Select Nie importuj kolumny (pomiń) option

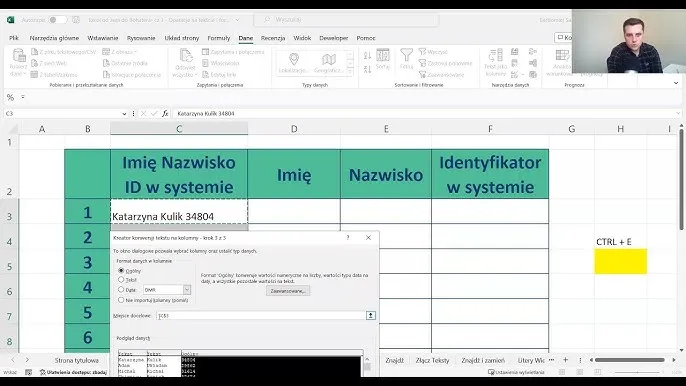point(121,300)
